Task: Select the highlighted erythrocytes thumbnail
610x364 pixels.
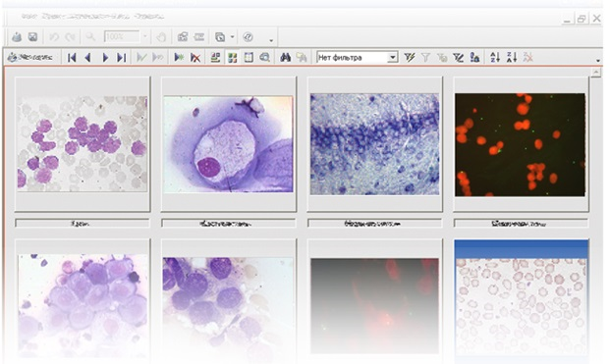Action: (521, 301)
